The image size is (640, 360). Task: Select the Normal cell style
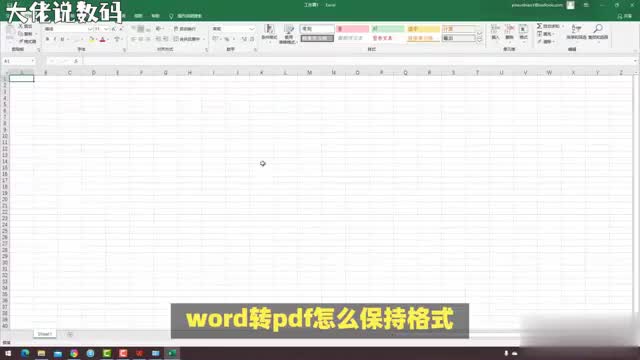tap(317, 29)
